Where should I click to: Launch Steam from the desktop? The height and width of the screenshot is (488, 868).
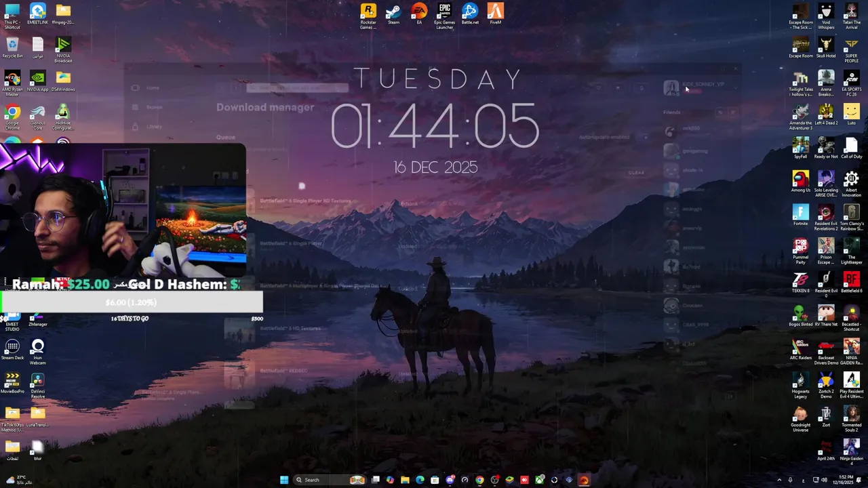(x=393, y=15)
